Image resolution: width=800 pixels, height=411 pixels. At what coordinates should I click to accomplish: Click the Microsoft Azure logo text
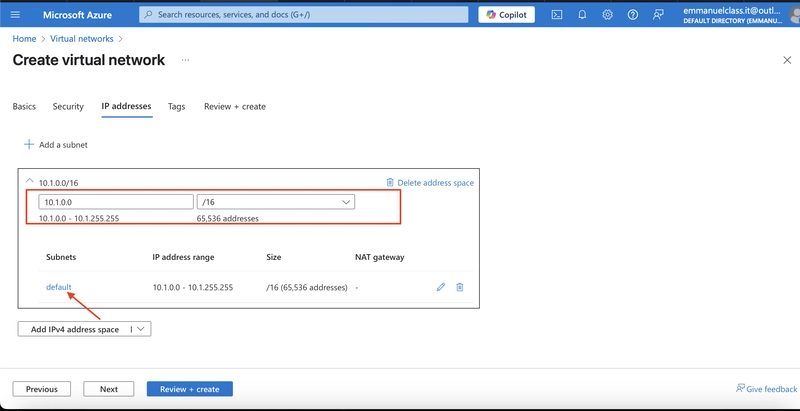77,15
